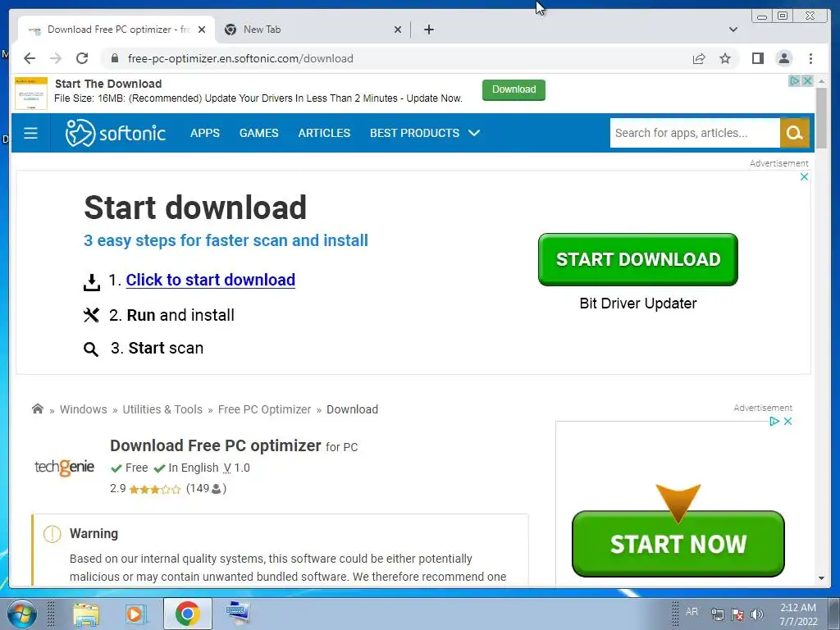Screen dimensions: 840x630
Task: Click the techgenie logo thumbnail
Action: point(64,467)
